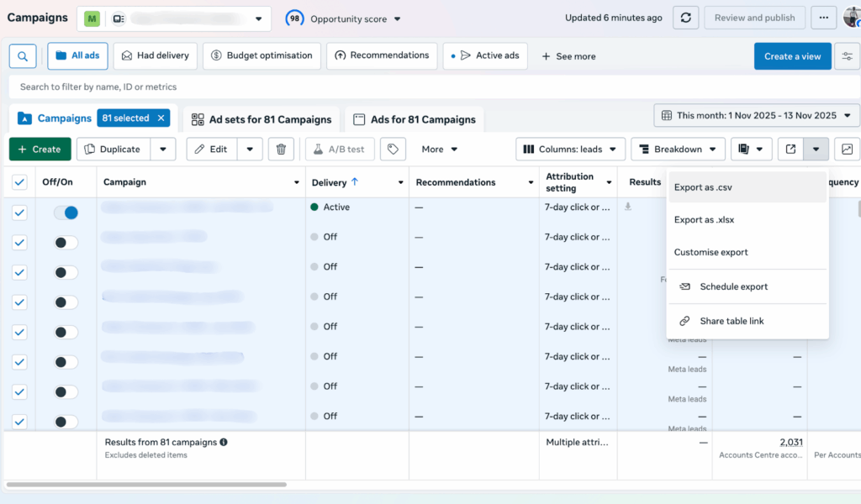Open the date range picker
The width and height of the screenshot is (861, 504).
point(756,116)
